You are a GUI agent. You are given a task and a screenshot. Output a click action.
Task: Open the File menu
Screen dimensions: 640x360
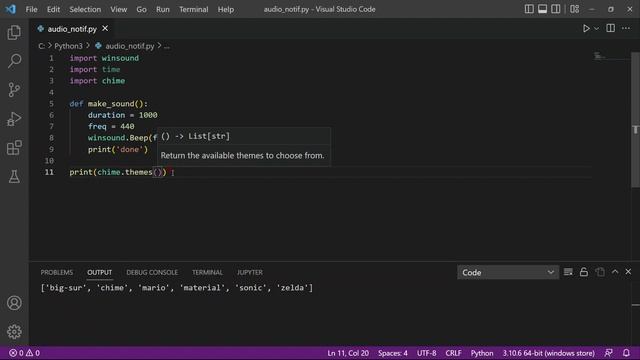pyautogui.click(x=31, y=9)
